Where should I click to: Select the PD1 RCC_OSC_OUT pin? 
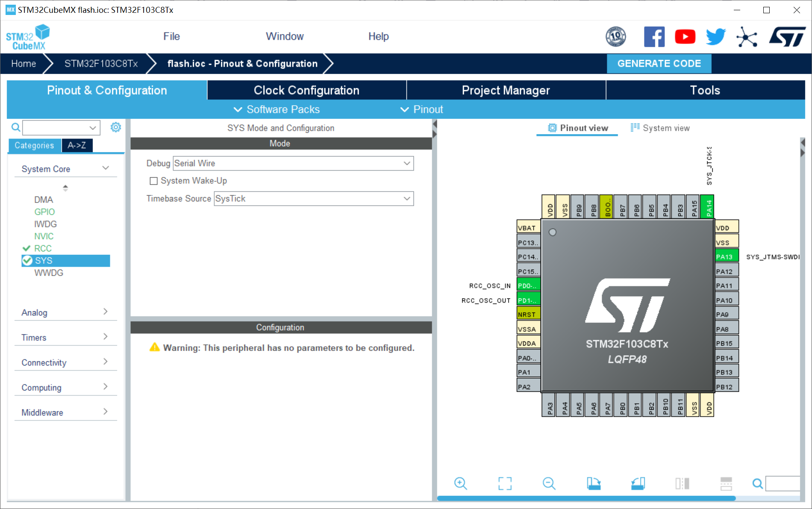coord(529,300)
